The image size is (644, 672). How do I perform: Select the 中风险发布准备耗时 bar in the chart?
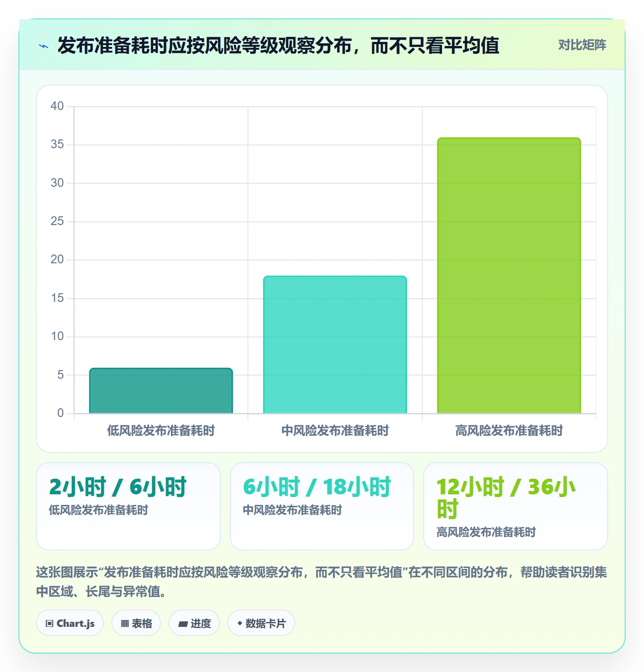pyautogui.click(x=335, y=345)
